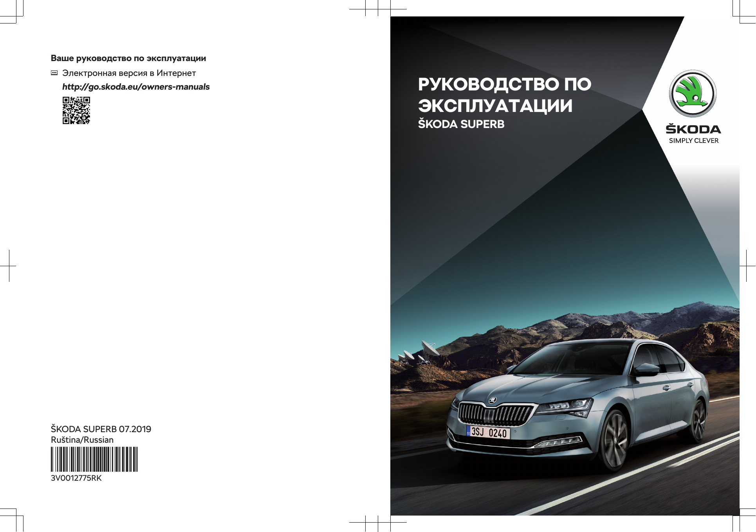The height and width of the screenshot is (532, 756).
Task: Click the green ŠKODA winged-arrow logo
Action: click(x=693, y=94)
